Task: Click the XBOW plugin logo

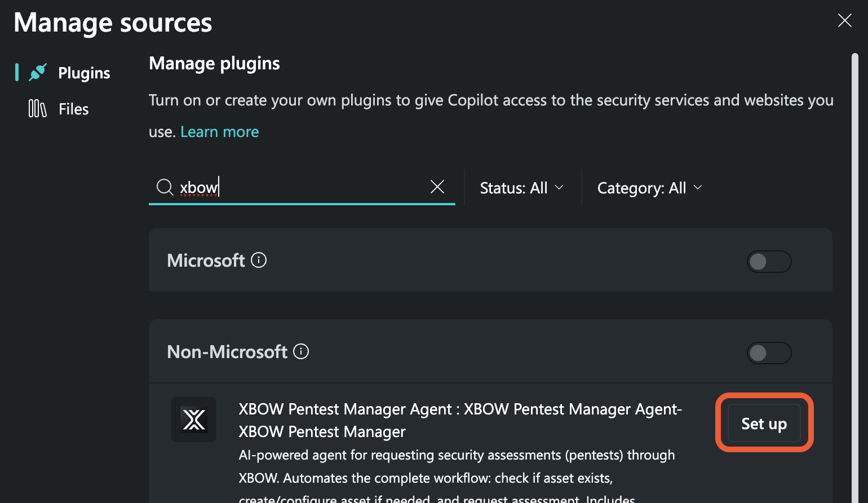Action: (193, 420)
